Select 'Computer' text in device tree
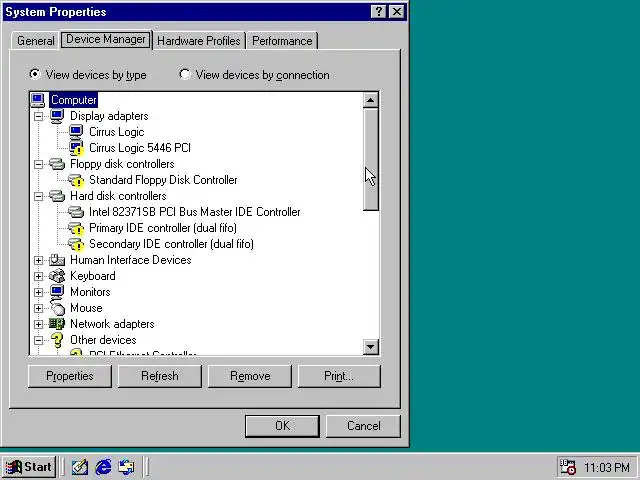Screen dimensions: 640x480 pyautogui.click(x=73, y=100)
